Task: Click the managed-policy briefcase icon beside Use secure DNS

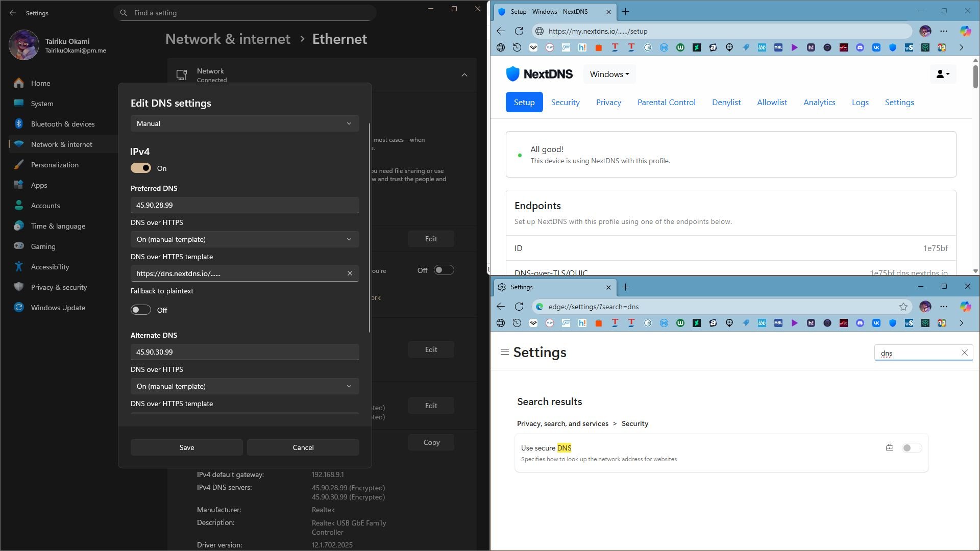Action: click(890, 448)
